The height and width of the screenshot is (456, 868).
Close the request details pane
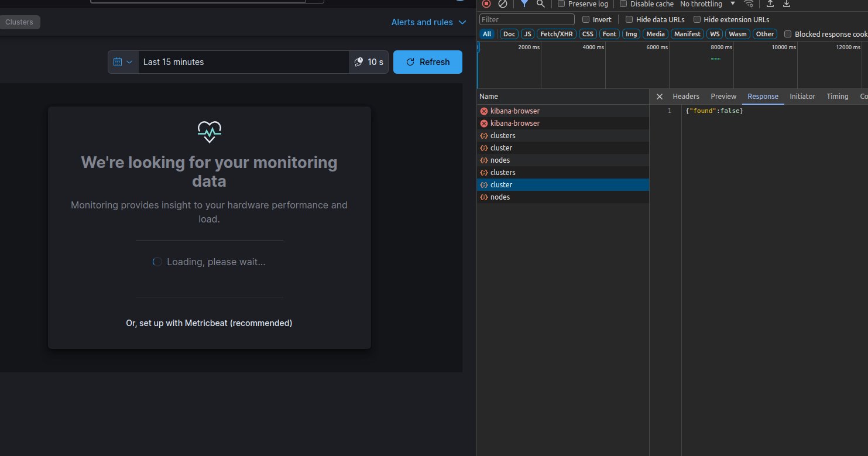pyautogui.click(x=660, y=97)
